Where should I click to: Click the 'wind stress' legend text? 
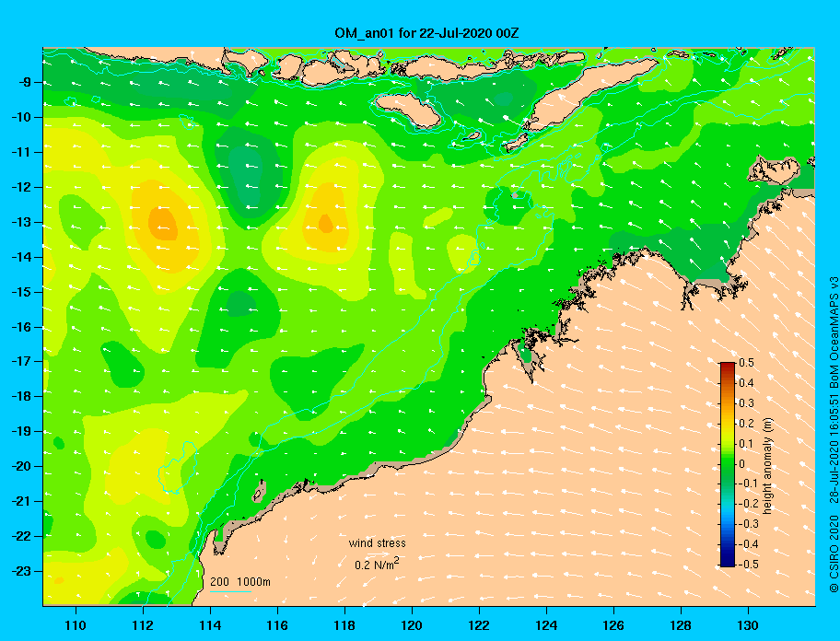[377, 543]
